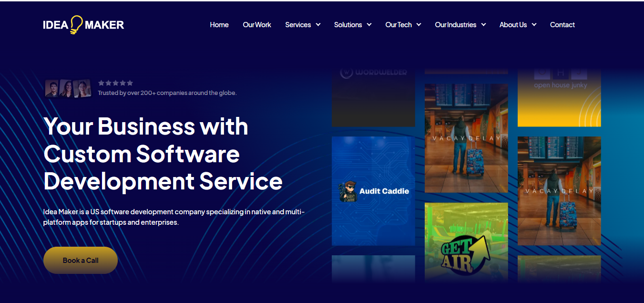The image size is (644, 303).
Task: Open the open house junky tile
Action: 559,98
